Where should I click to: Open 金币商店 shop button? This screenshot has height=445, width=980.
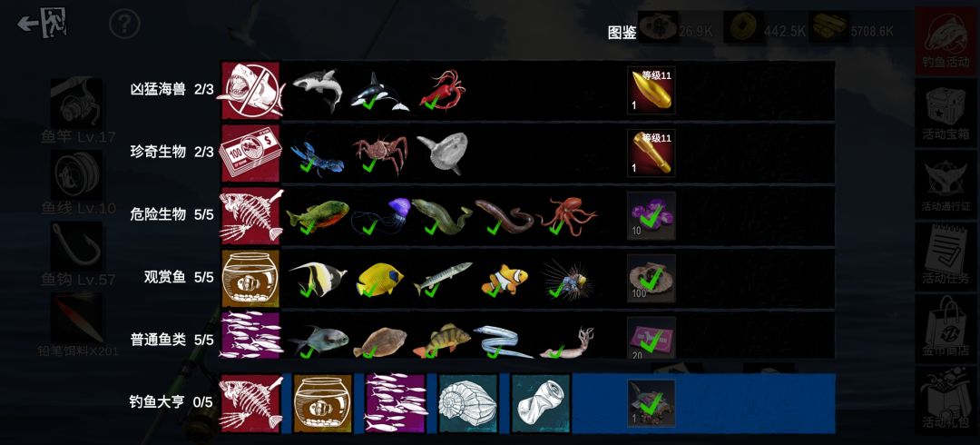click(946, 327)
